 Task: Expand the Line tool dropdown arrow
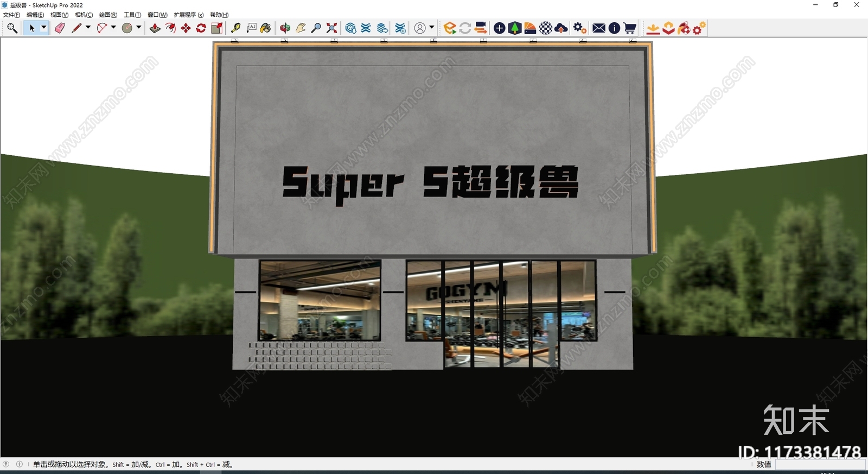(88, 28)
